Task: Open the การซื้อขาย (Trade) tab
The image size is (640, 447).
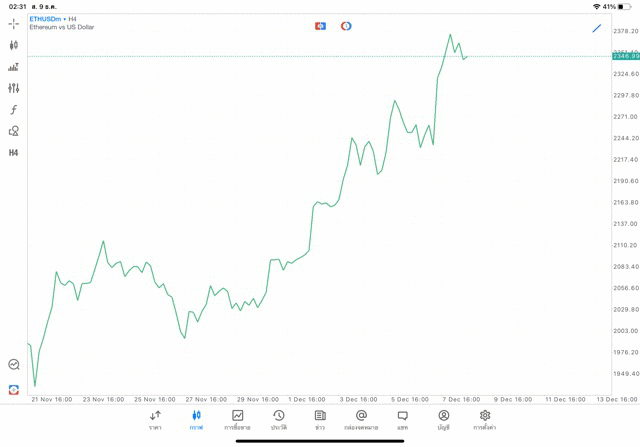Action: 237,420
